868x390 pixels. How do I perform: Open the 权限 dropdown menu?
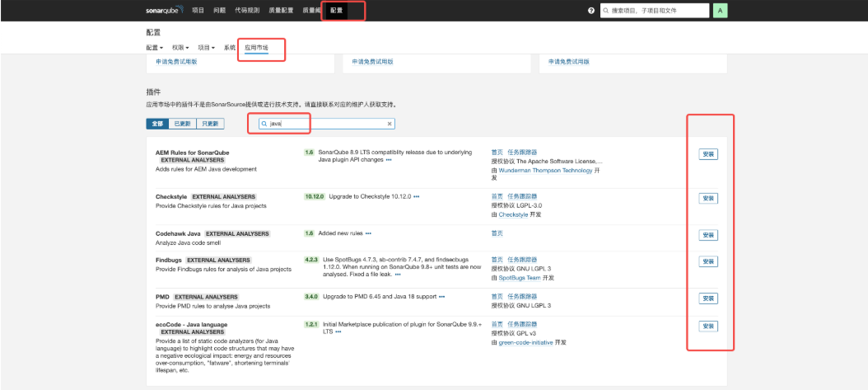180,48
